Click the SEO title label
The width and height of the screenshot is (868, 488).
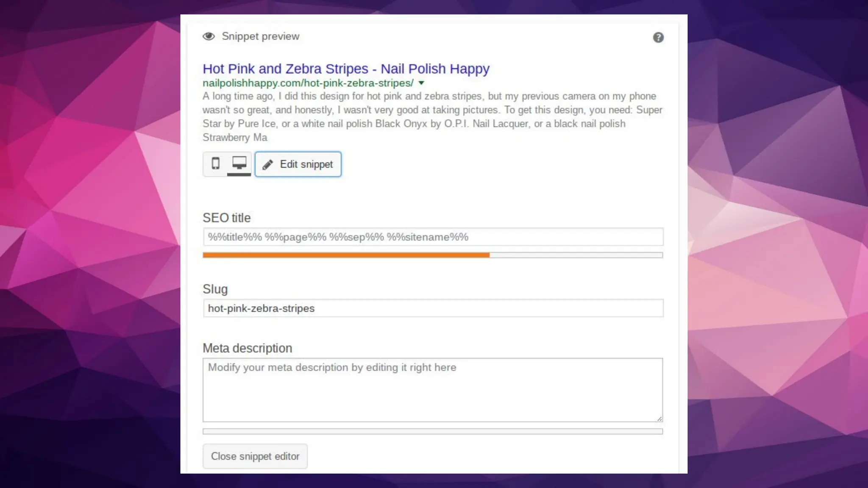point(226,218)
